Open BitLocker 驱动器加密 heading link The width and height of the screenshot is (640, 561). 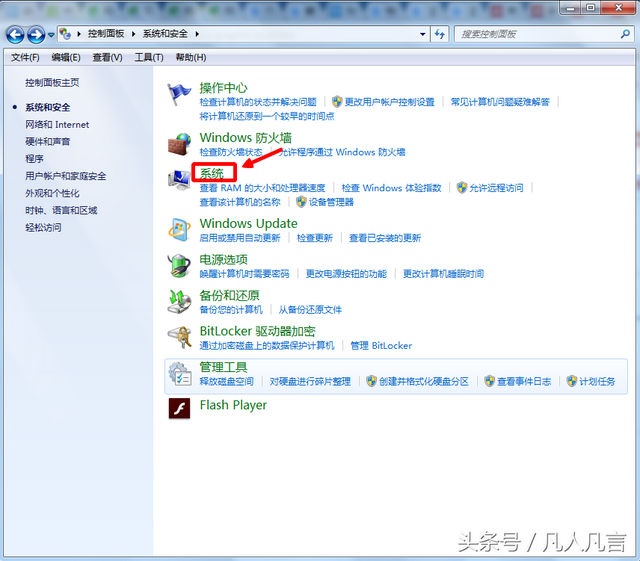point(257,331)
